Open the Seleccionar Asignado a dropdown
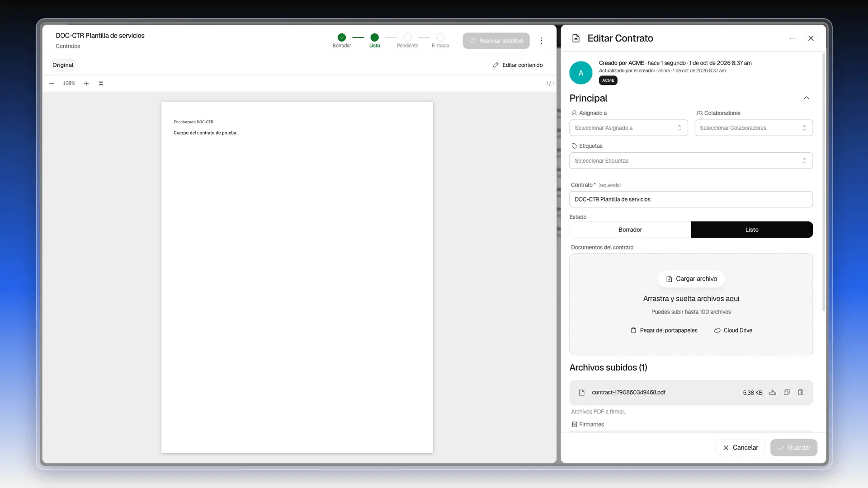Image resolution: width=868 pixels, height=488 pixels. [x=628, y=128]
